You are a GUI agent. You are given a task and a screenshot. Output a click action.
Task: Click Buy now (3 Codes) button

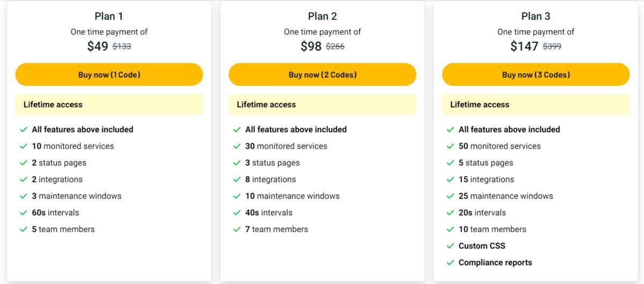click(x=536, y=75)
